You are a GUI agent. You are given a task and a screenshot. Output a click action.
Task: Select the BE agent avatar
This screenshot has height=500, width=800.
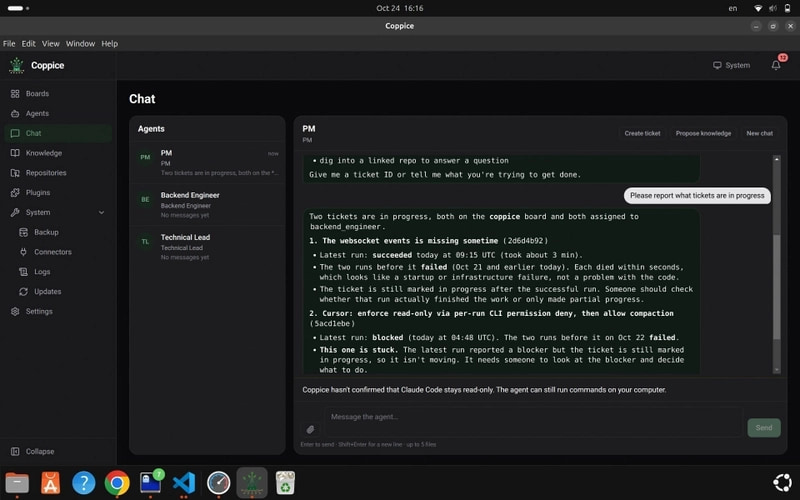145,199
